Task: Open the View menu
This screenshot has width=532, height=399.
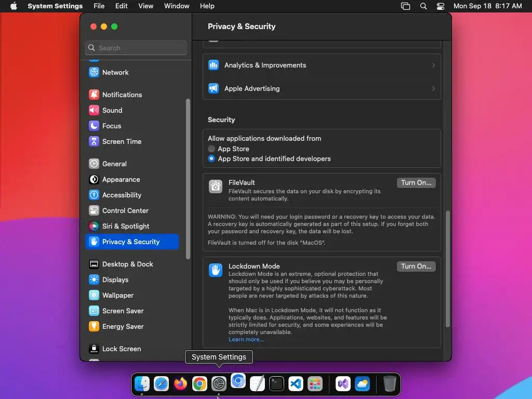Action: [145, 6]
